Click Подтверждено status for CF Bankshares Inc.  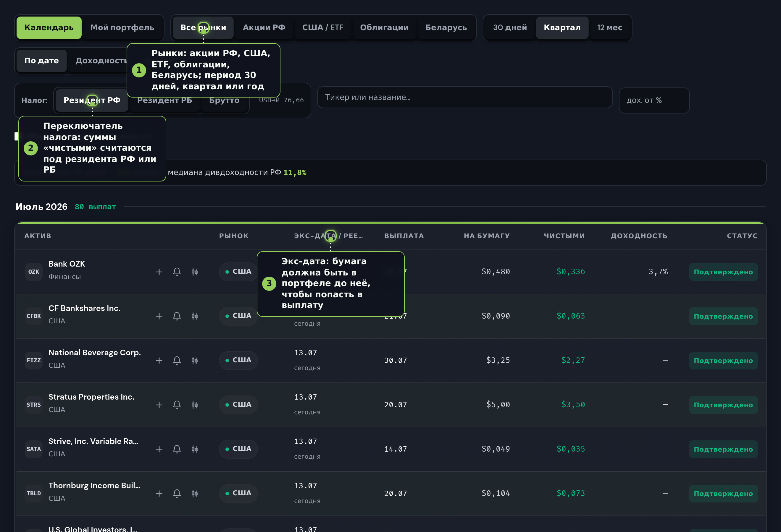click(x=724, y=316)
